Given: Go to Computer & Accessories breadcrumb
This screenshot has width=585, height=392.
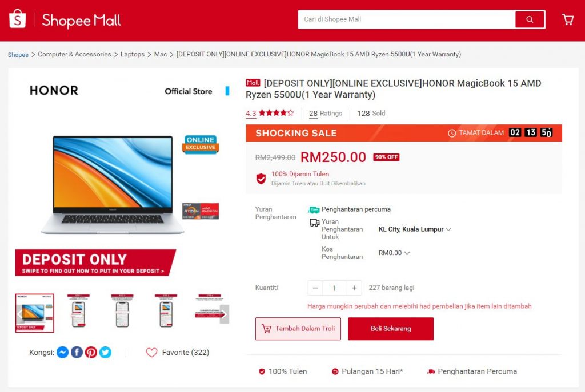Looking at the screenshot, I should (75, 54).
